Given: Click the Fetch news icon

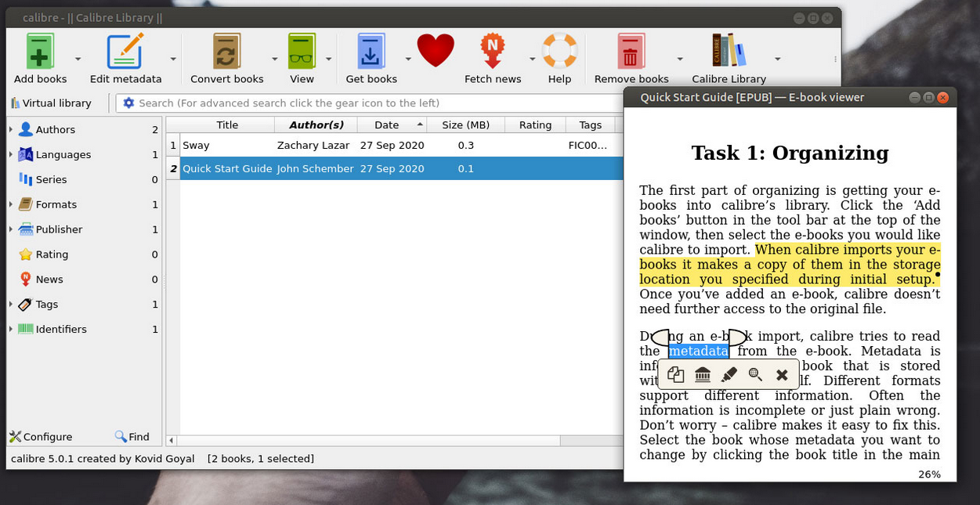Looking at the screenshot, I should (492, 52).
